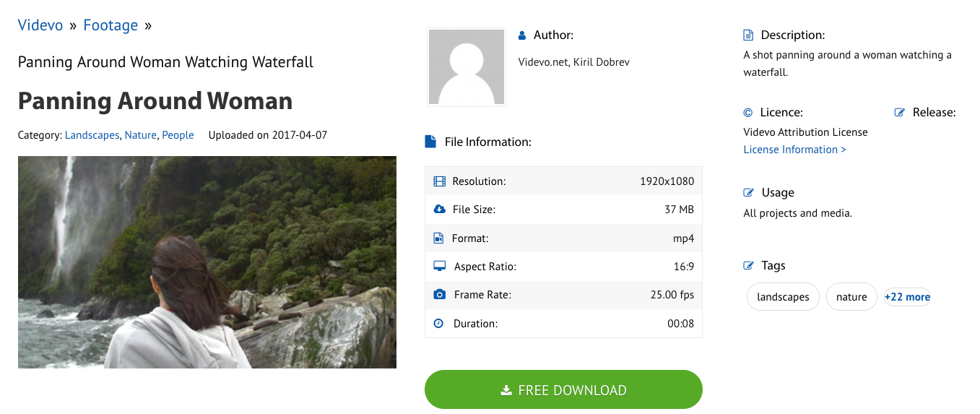Navigate to Footage breadcrumb
980x414 pixels.
110,25
